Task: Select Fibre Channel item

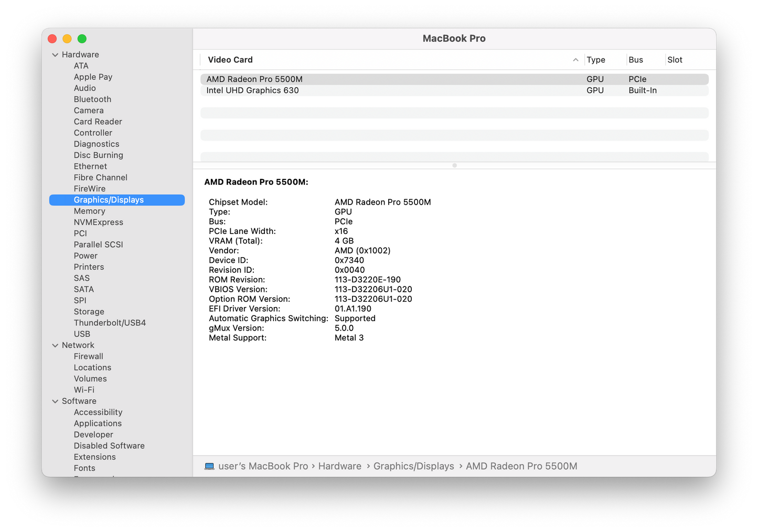Action: click(101, 178)
